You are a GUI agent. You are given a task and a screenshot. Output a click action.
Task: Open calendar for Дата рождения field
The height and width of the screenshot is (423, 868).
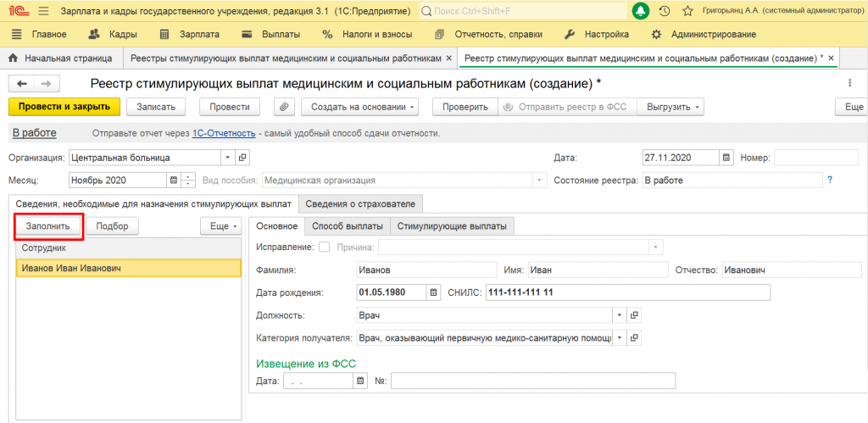[x=434, y=292]
